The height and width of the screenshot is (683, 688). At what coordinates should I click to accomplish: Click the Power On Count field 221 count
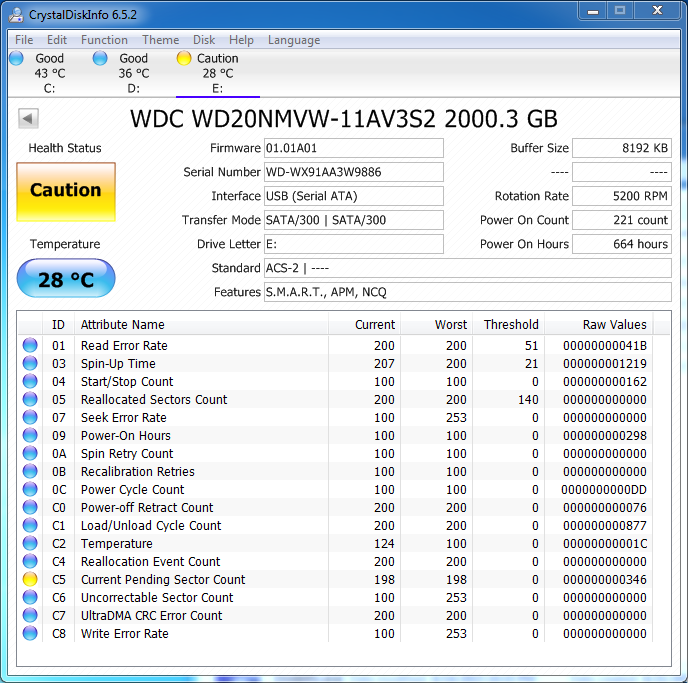(x=622, y=220)
